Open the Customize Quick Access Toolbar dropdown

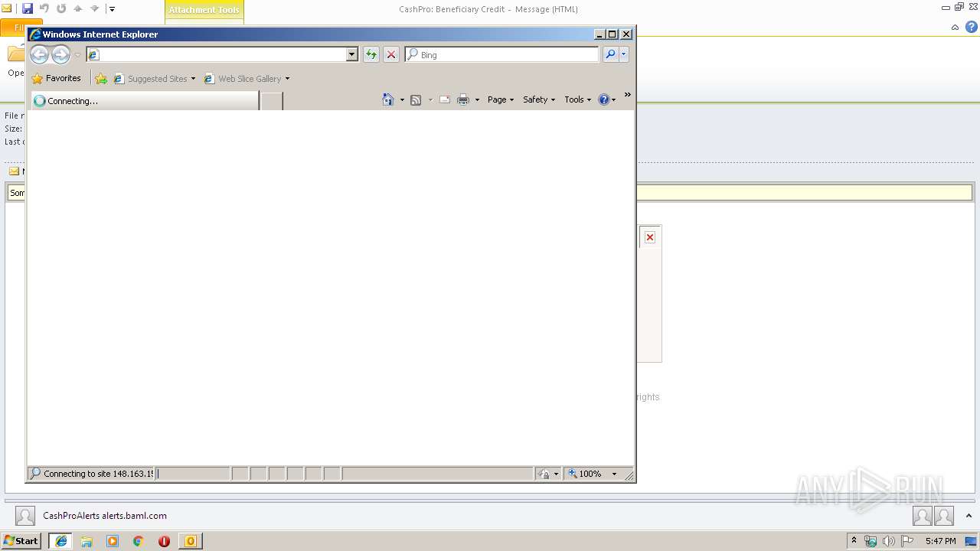pyautogui.click(x=112, y=9)
